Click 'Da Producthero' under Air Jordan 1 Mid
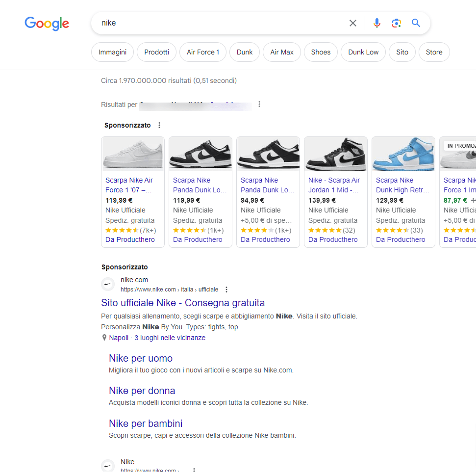Screen dimensions: 476x476 333,239
